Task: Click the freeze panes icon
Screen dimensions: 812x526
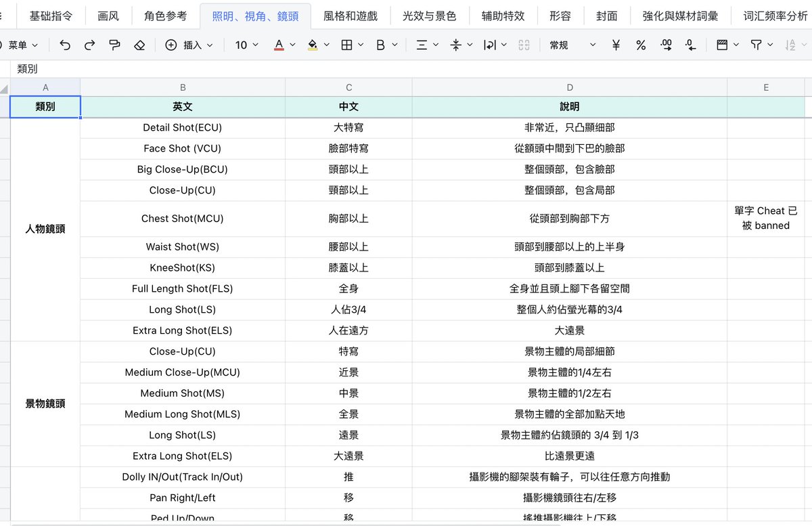Action: click(722, 45)
